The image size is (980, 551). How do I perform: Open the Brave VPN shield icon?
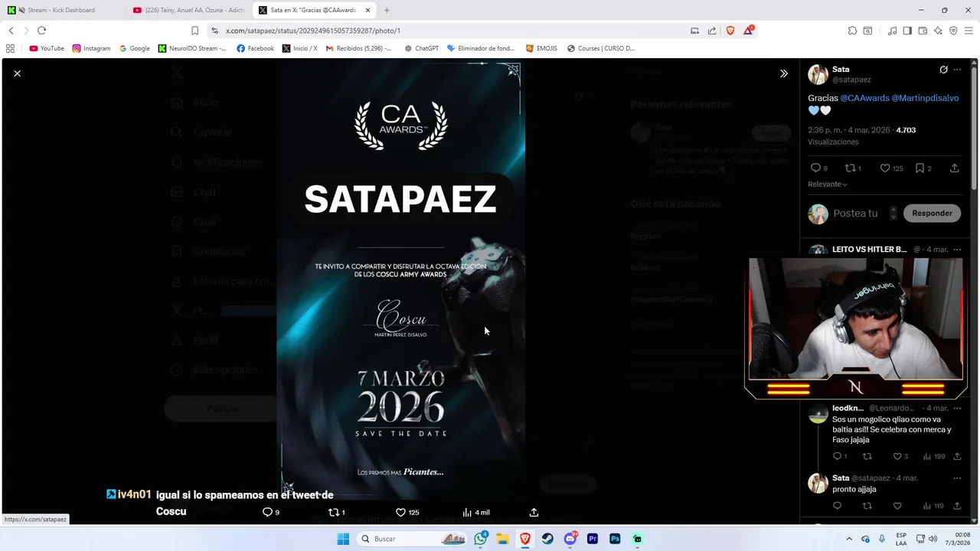point(953,31)
